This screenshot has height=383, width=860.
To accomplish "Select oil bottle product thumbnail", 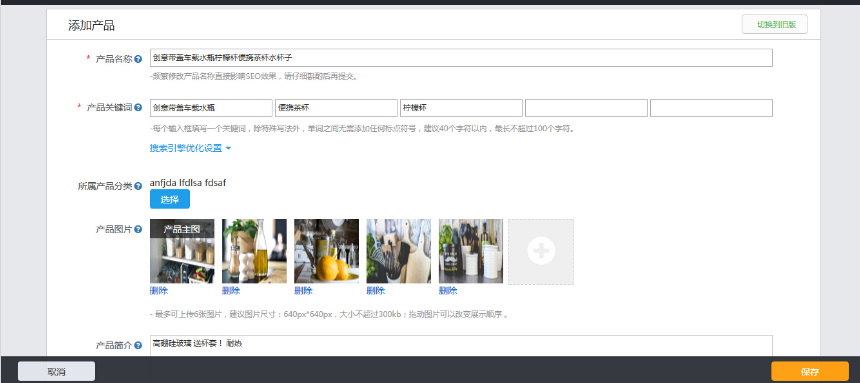I will [254, 251].
